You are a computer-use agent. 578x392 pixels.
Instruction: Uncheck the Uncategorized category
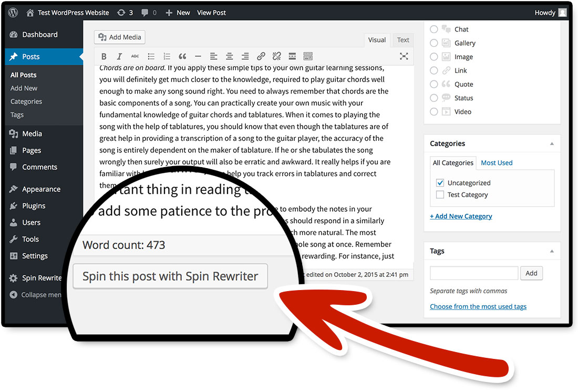(440, 183)
